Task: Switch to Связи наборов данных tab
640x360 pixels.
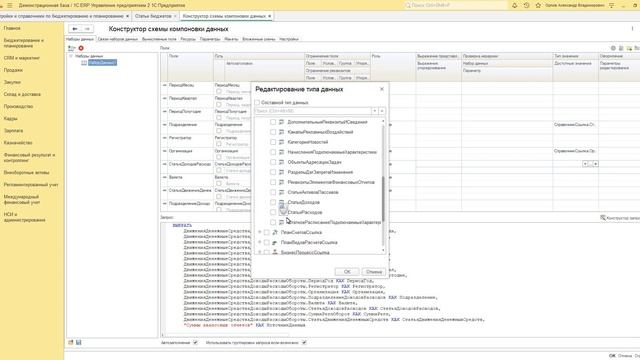Action: (x=118, y=39)
